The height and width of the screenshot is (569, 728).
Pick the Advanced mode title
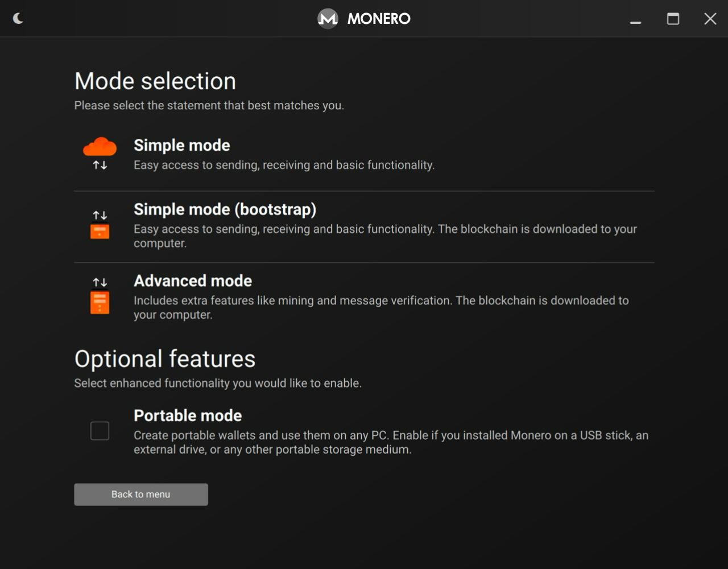pos(192,281)
